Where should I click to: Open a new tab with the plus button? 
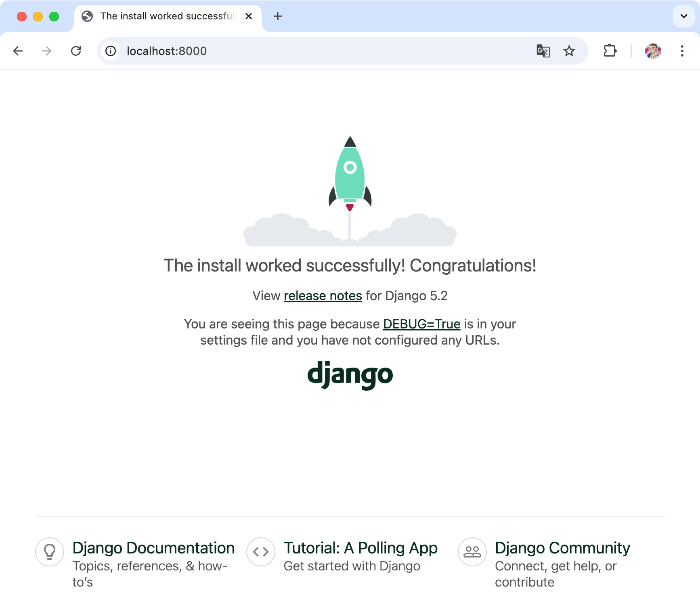(277, 16)
